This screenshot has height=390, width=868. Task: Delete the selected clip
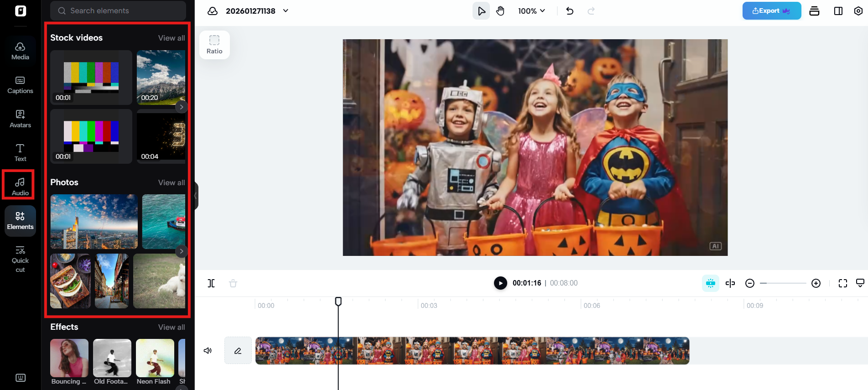tap(233, 283)
